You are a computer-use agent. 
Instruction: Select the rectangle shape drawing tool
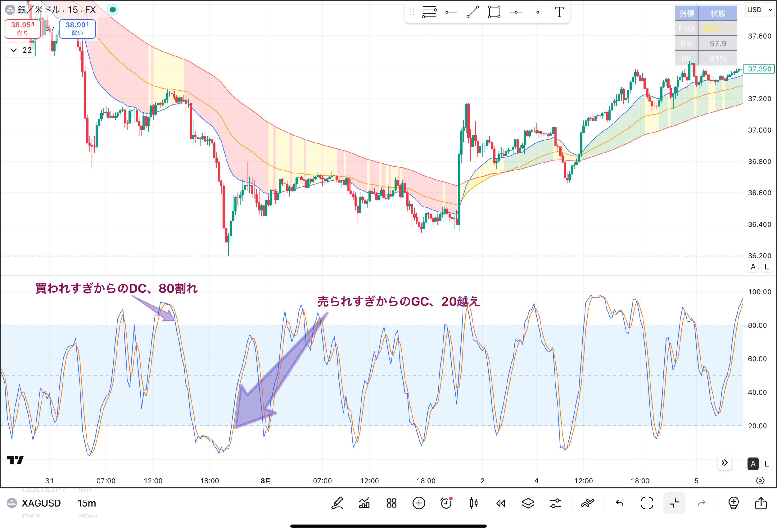pyautogui.click(x=494, y=12)
